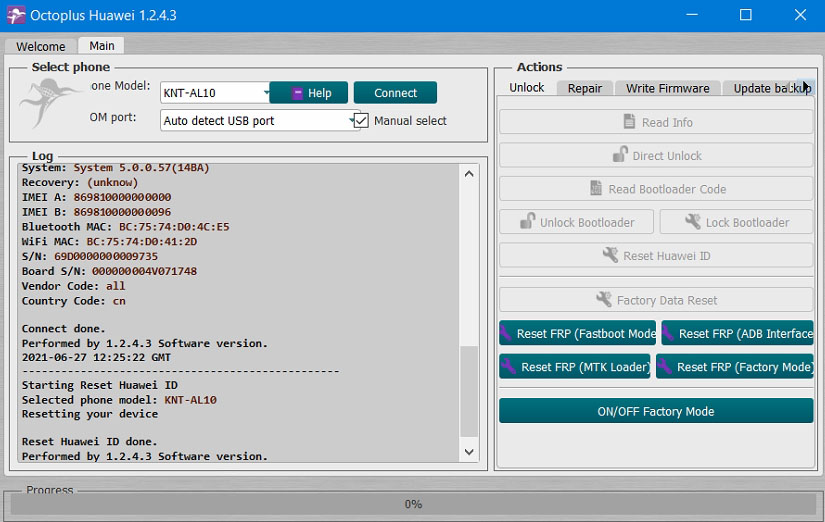This screenshot has width=825, height=522.
Task: Click the log vertical scrollbar thumb
Action: click(469, 392)
